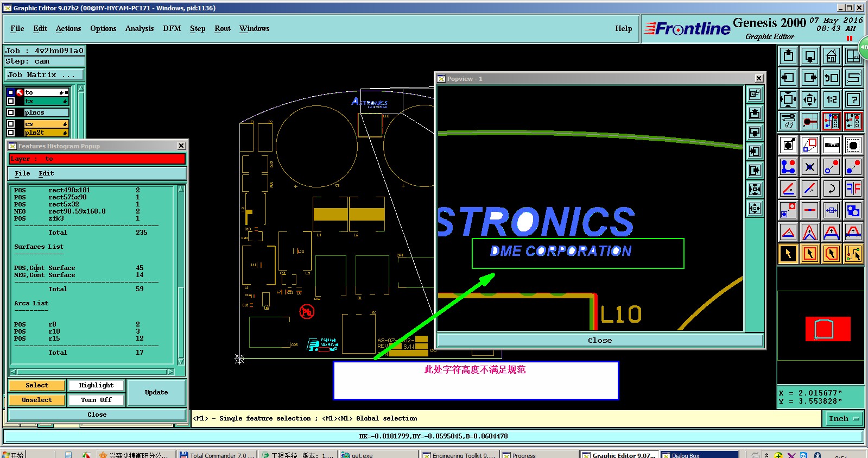The image size is (868, 458).
Task: Click the histogram list horizontal scrollbar
Action: point(92,372)
